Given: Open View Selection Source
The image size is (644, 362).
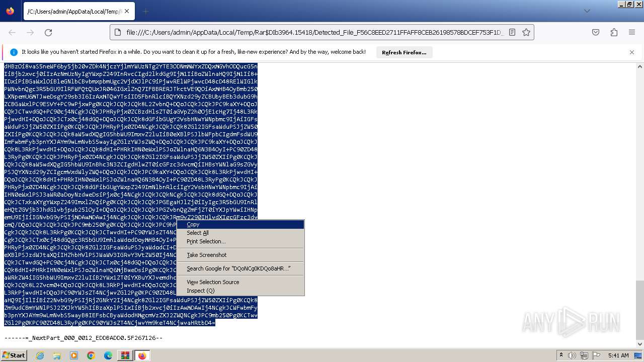Looking at the screenshot, I should point(240,282).
